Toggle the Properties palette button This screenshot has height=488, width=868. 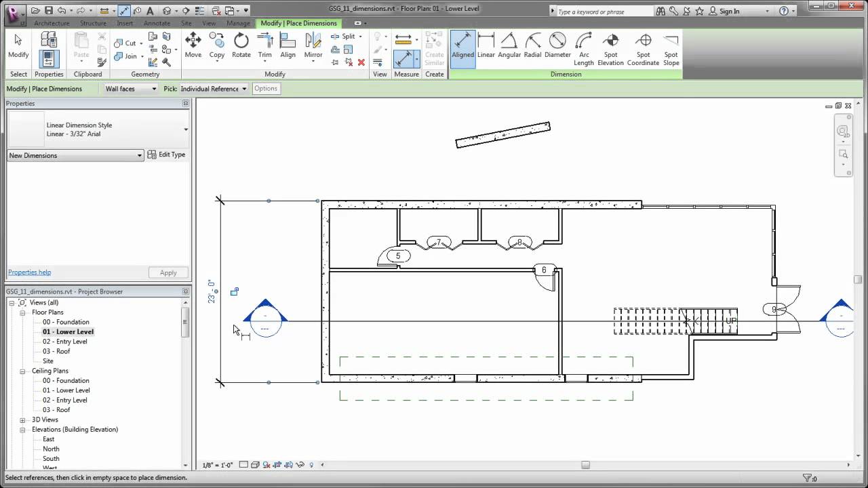[x=49, y=60]
